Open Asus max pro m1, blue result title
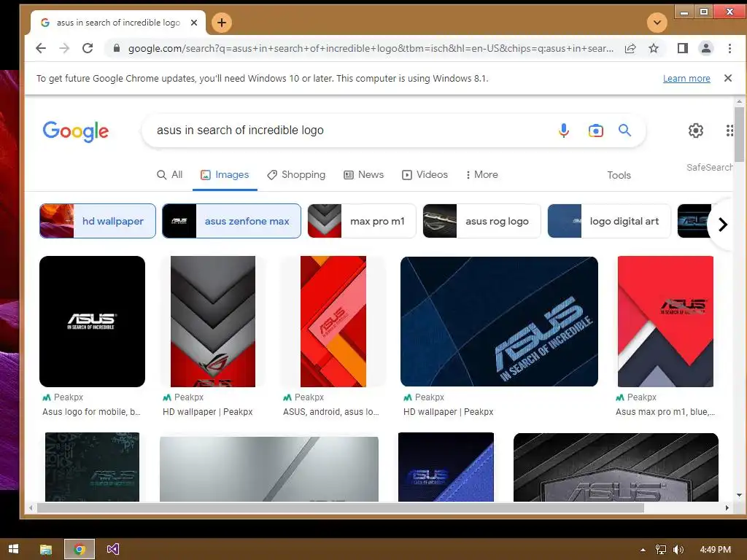Image resolution: width=747 pixels, height=560 pixels. pyautogui.click(x=665, y=412)
